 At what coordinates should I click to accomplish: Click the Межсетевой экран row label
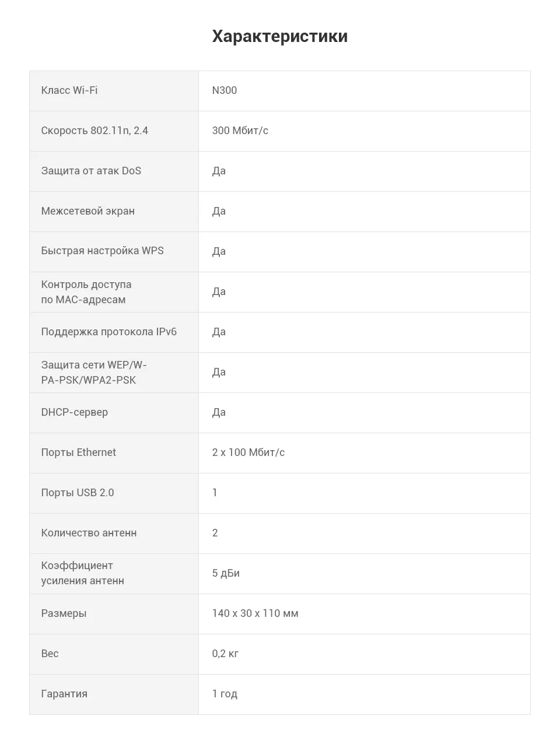point(87,211)
